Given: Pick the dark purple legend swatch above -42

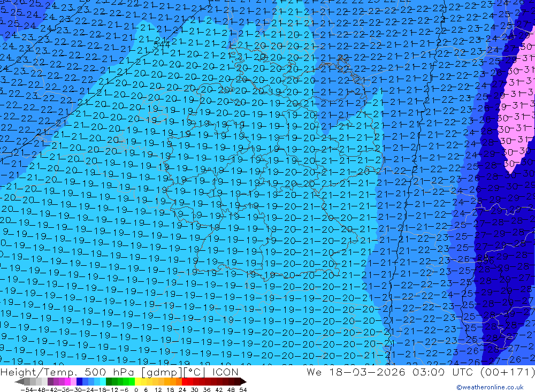Looking at the screenshot, I should click(50, 381).
